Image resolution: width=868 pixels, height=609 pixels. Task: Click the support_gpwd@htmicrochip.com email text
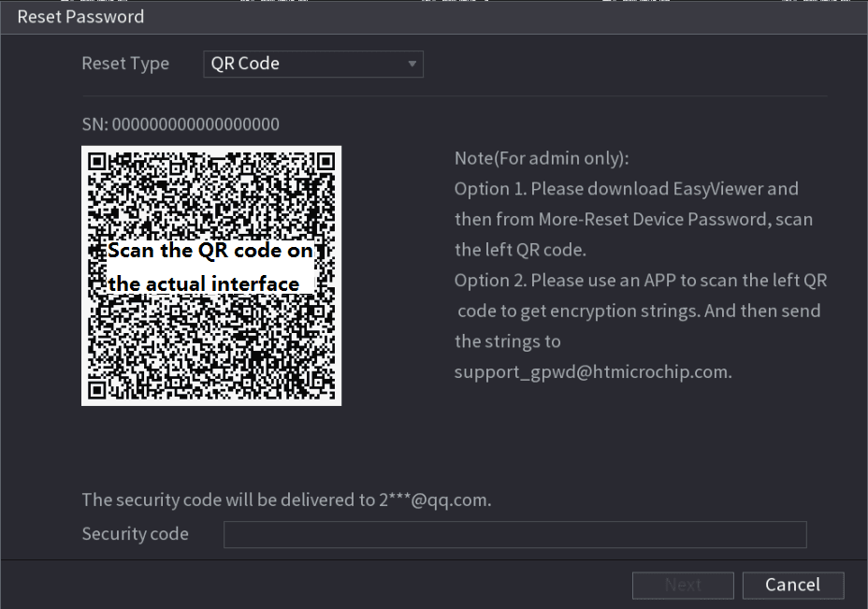(593, 372)
